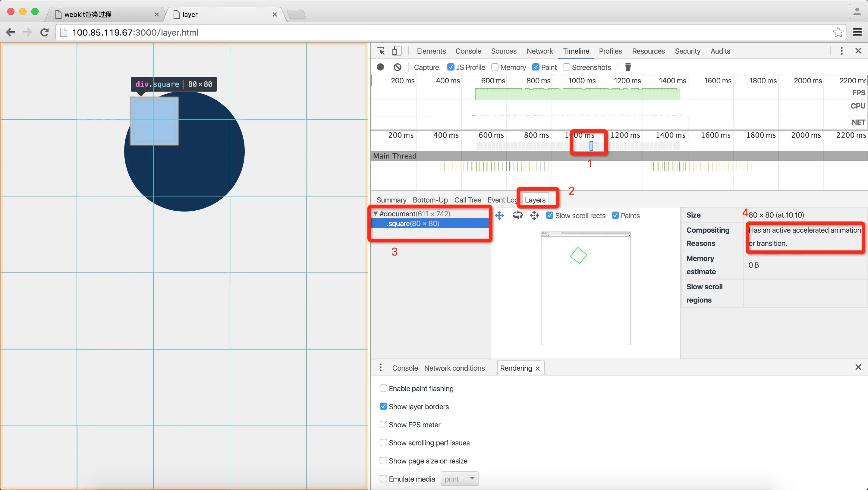
Task: Uncheck Show layer borders
Action: coord(383,407)
